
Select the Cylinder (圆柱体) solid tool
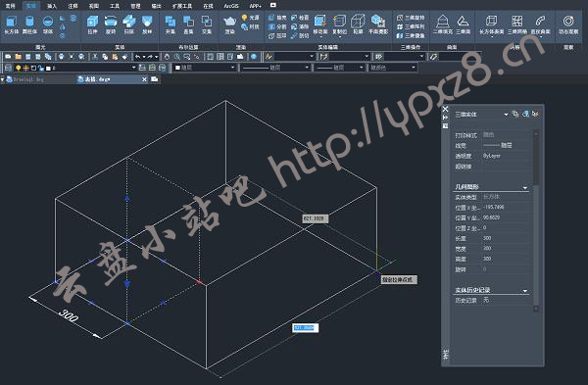pos(29,24)
